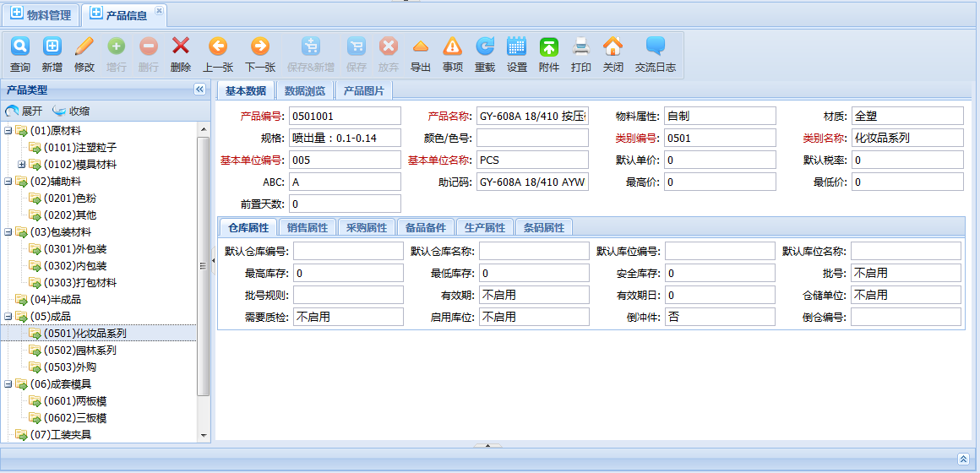Click the 删除 (Delete) red X icon
The height and width of the screenshot is (473, 980).
(181, 47)
